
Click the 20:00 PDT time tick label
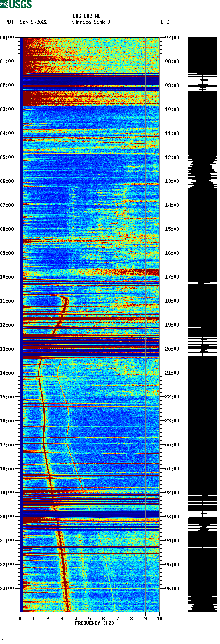click(x=7, y=517)
